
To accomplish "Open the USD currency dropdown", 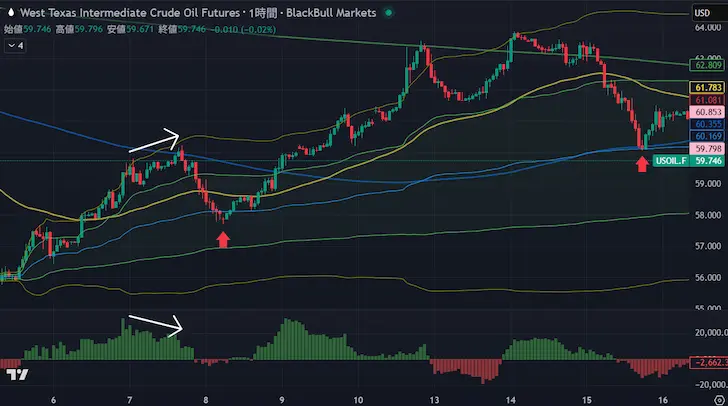I will (x=703, y=13).
